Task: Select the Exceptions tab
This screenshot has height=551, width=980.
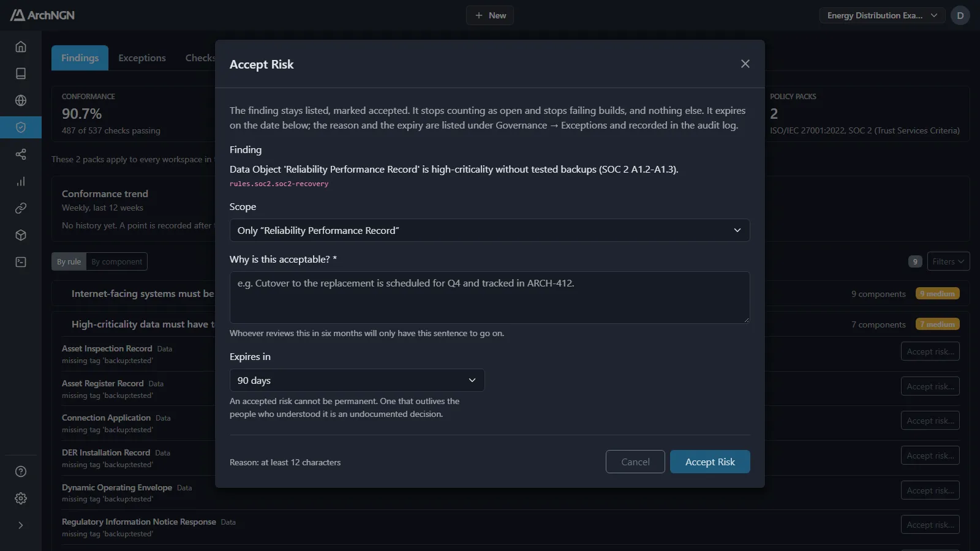Action: (x=142, y=58)
